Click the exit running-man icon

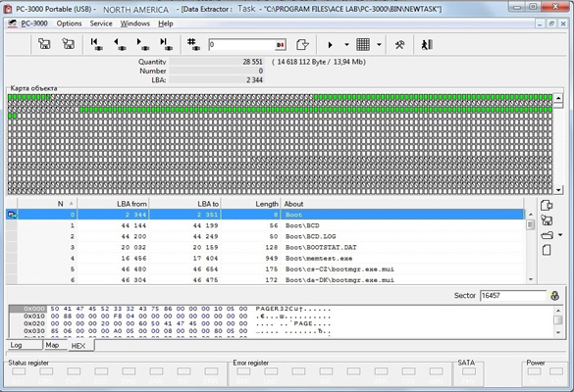[427, 45]
